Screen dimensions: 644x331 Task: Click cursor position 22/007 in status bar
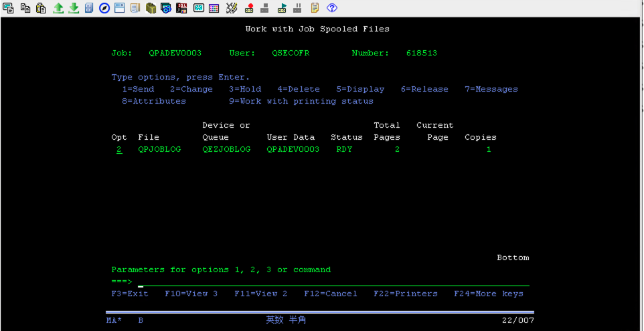point(518,320)
